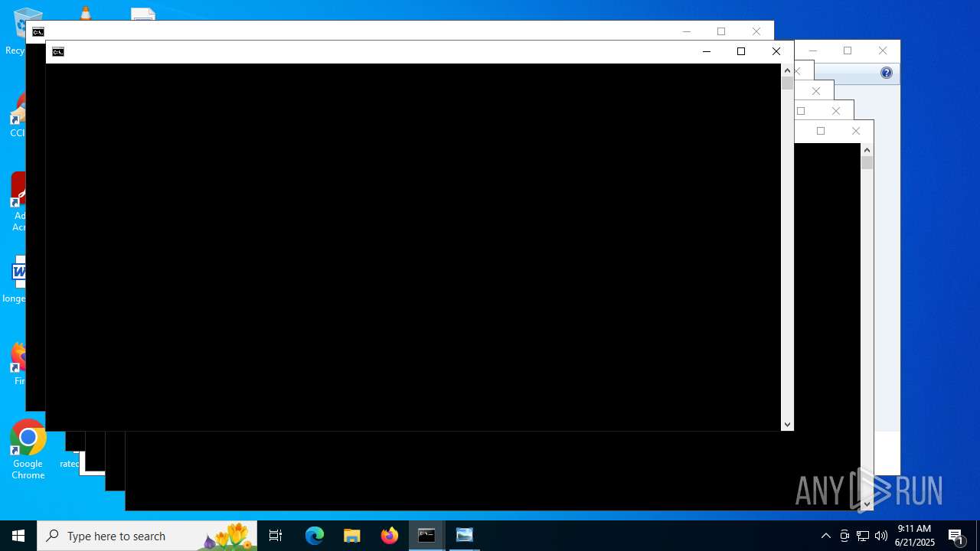Open the Windows Start menu

(18, 536)
